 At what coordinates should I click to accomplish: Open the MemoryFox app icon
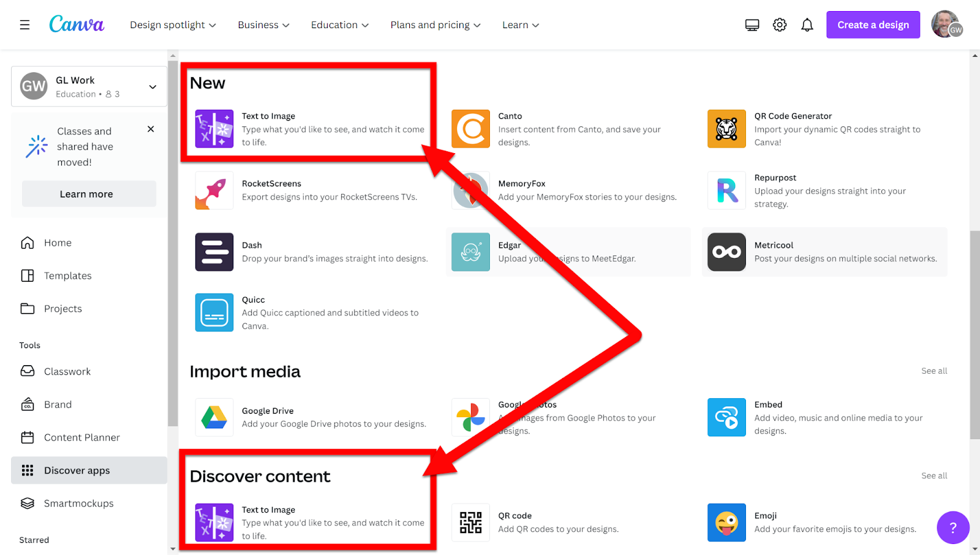pyautogui.click(x=470, y=191)
